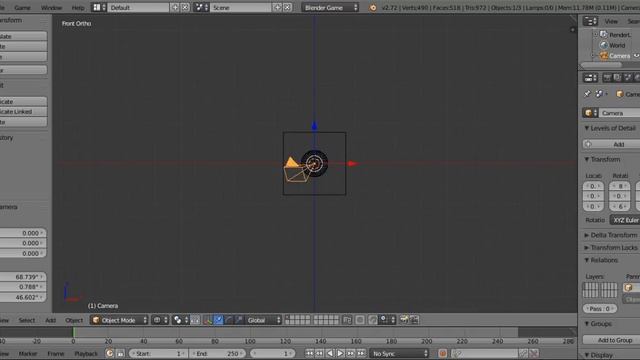Open the Window menu

click(x=51, y=8)
